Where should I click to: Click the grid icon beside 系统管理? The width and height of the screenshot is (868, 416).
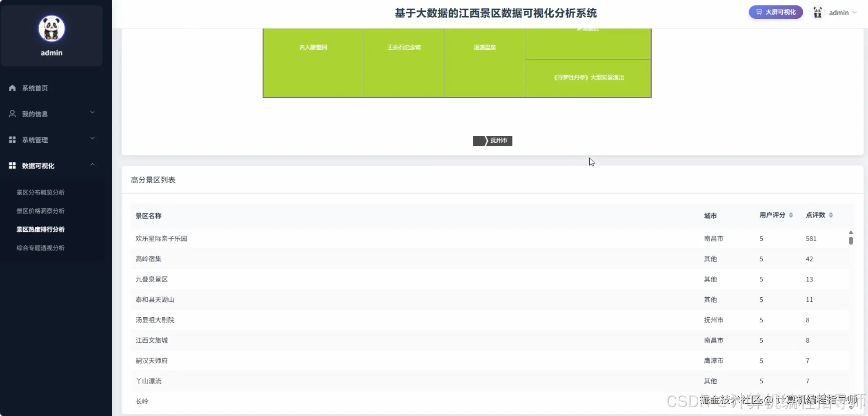12,139
